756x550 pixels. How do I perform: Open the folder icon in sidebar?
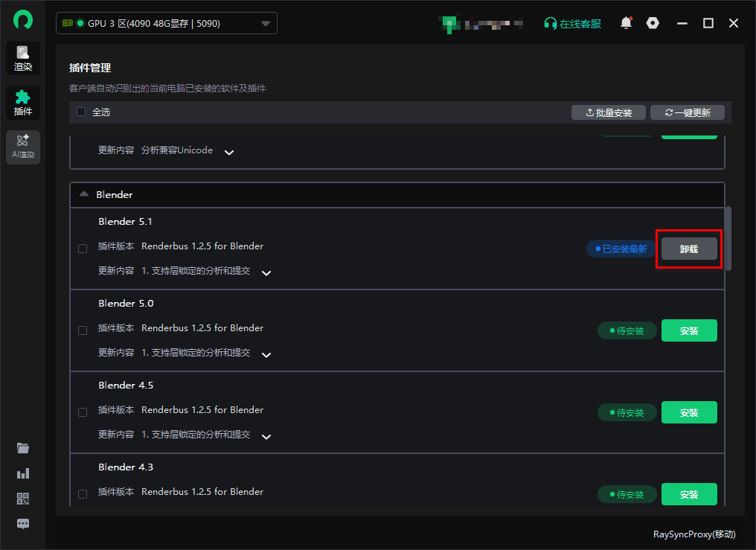(x=23, y=448)
